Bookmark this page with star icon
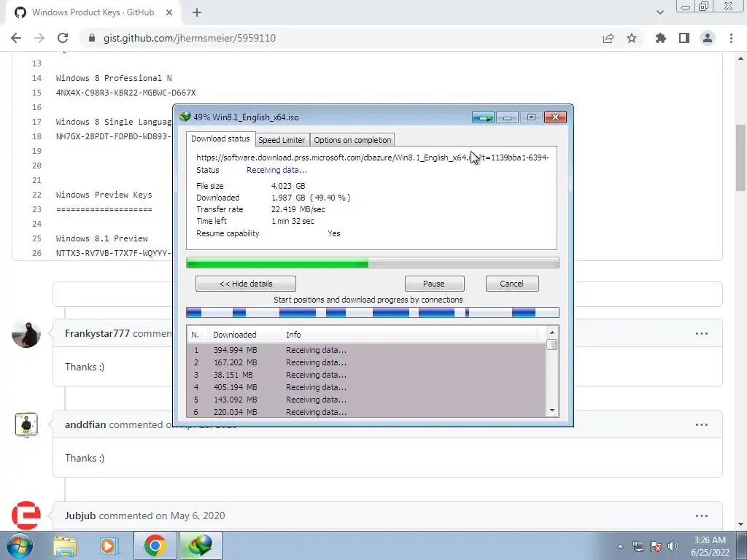 point(632,38)
